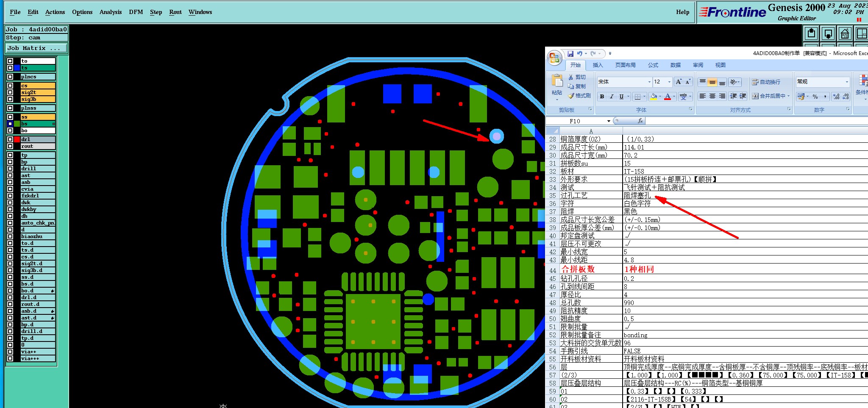Increase decimal places
The height and width of the screenshot is (408, 868).
click(x=836, y=97)
